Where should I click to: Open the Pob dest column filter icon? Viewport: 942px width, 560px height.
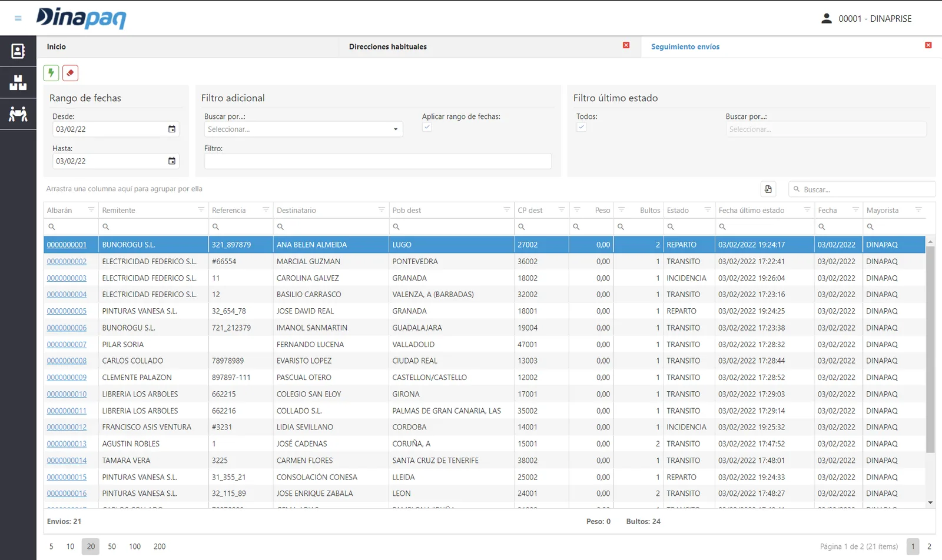tap(506, 209)
